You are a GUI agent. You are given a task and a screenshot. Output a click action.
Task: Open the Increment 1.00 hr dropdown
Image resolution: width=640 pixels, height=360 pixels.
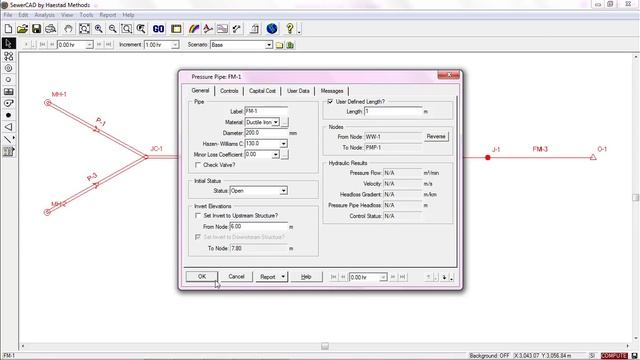pyautogui.click(x=175, y=45)
